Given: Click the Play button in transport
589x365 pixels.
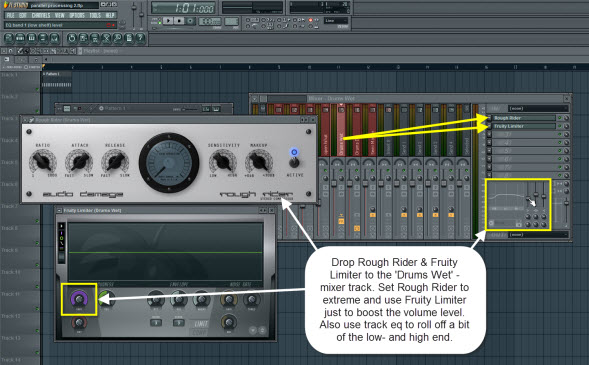Looking at the screenshot, I should coord(168,21).
